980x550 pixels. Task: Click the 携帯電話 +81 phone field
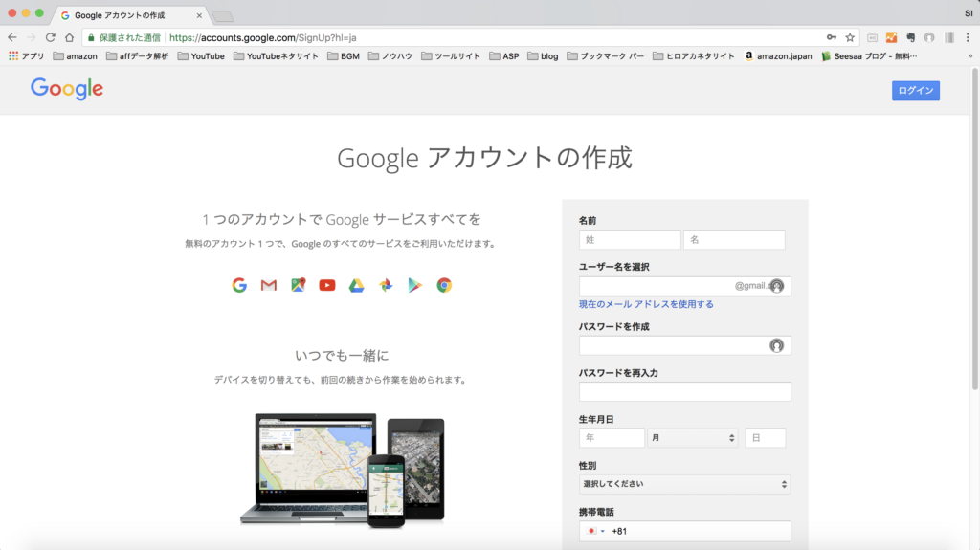pyautogui.click(x=685, y=531)
